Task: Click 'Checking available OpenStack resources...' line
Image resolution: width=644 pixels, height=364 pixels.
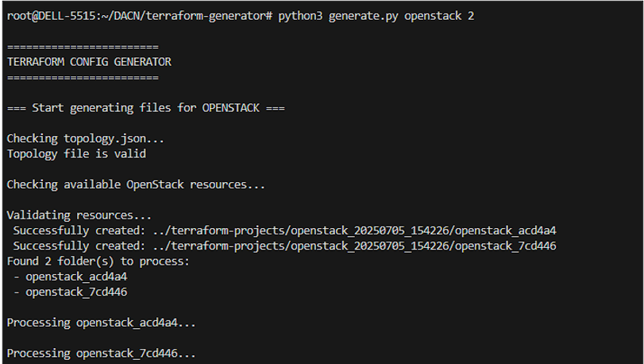Action: (136, 185)
